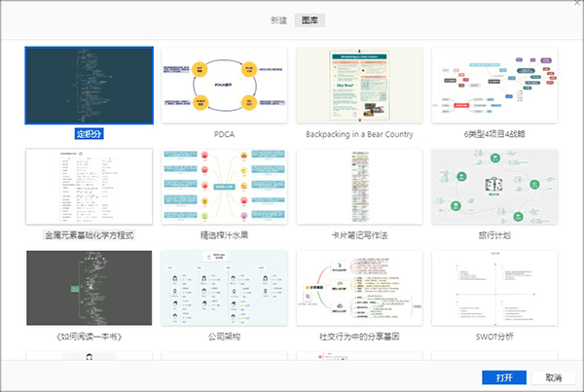
Task: Click the 卡片笔记写作法 caption
Action: pos(359,235)
